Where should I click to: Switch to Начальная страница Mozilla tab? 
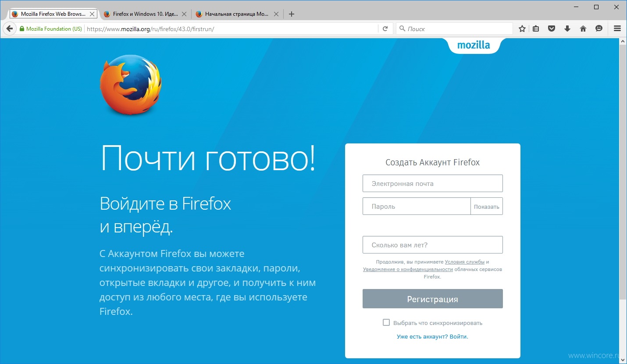click(x=236, y=14)
